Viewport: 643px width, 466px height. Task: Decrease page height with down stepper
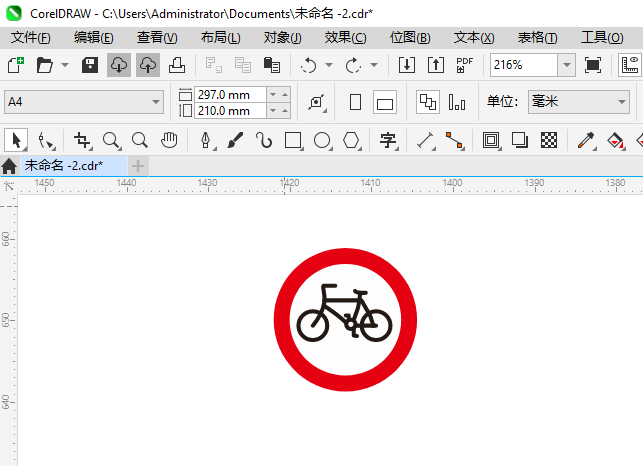[x=273, y=111]
